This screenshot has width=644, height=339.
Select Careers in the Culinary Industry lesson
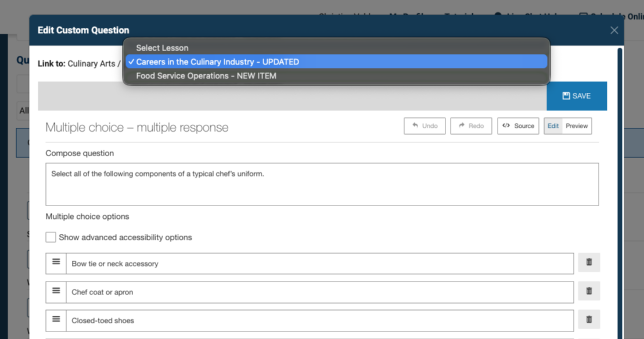pyautogui.click(x=217, y=62)
